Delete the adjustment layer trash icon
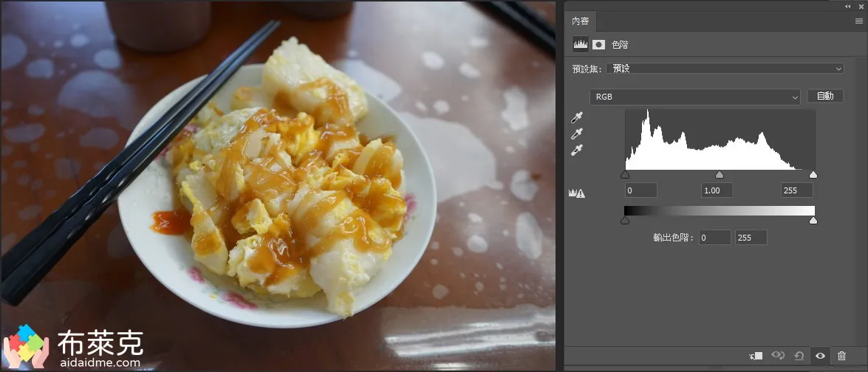868x372 pixels. pyautogui.click(x=841, y=356)
